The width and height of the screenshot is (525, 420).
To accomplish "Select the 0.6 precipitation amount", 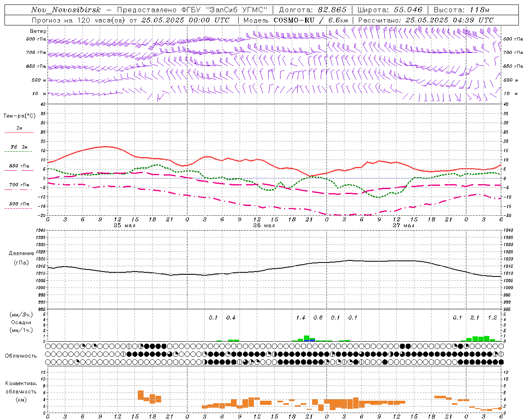I will 318,317.
